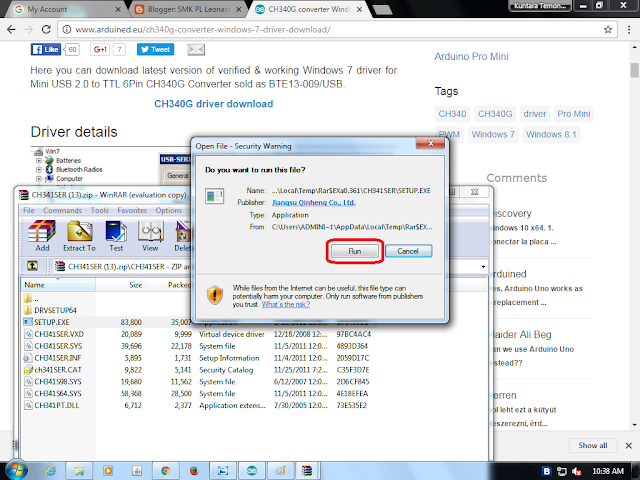The width and height of the screenshot is (640, 480).
Task: Click the Pro Mini tag
Action: click(x=573, y=114)
